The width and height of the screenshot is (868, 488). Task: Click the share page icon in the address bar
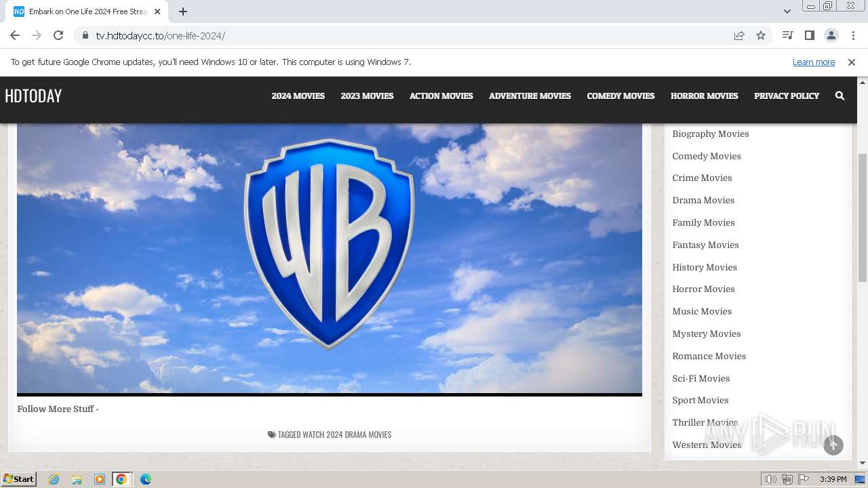coord(739,35)
